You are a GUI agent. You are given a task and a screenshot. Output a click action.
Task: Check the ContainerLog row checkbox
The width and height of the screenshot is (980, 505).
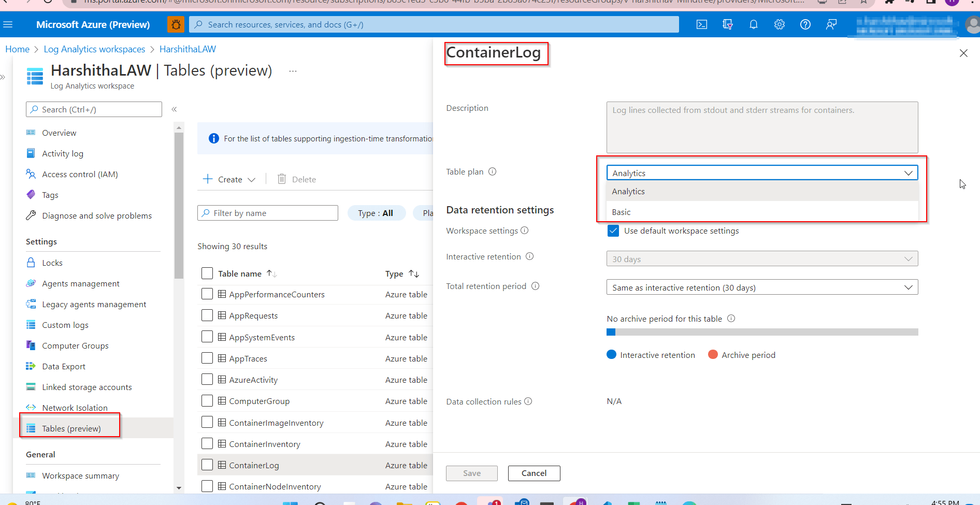(x=207, y=465)
